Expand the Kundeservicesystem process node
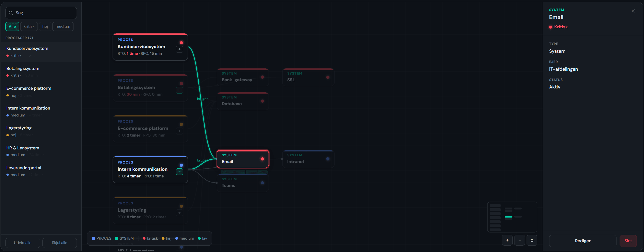The width and height of the screenshot is (644, 252). pyautogui.click(x=179, y=49)
